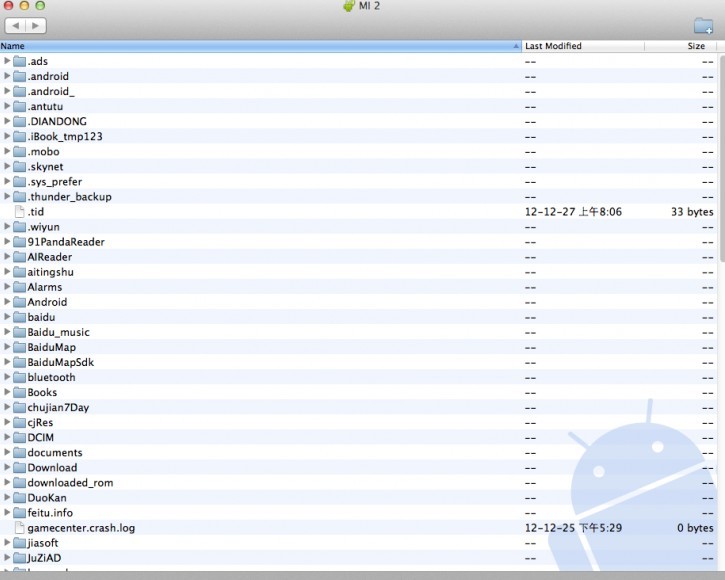725x580 pixels.
Task: Expand the .wiyun folder triangle
Action: pyautogui.click(x=7, y=226)
